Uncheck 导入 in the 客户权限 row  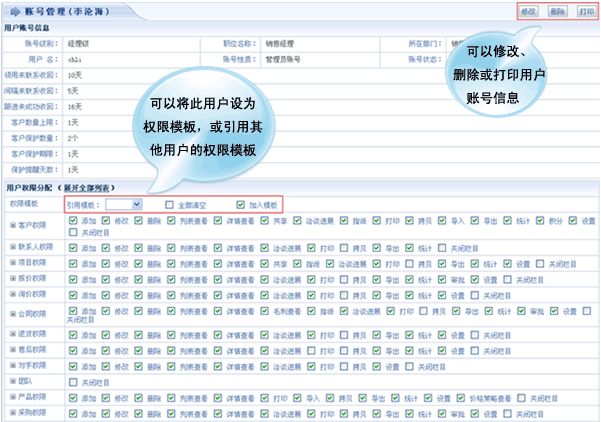pyautogui.click(x=442, y=220)
